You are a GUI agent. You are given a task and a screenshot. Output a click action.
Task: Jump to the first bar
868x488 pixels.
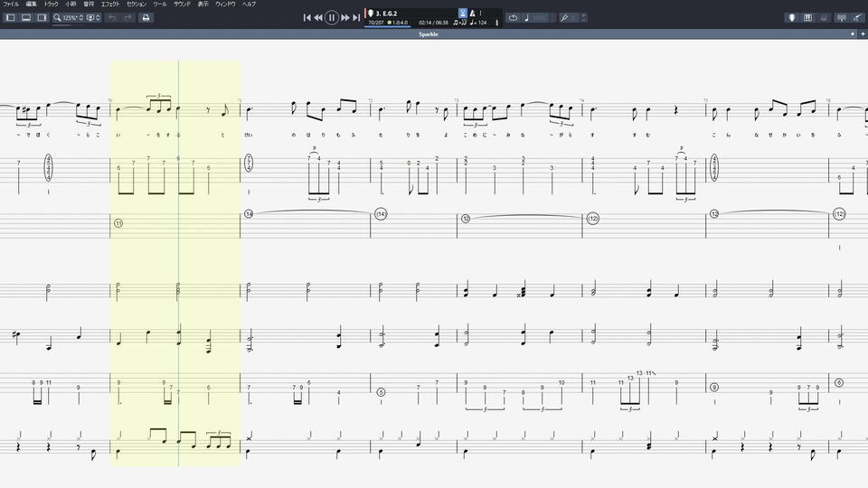(307, 18)
